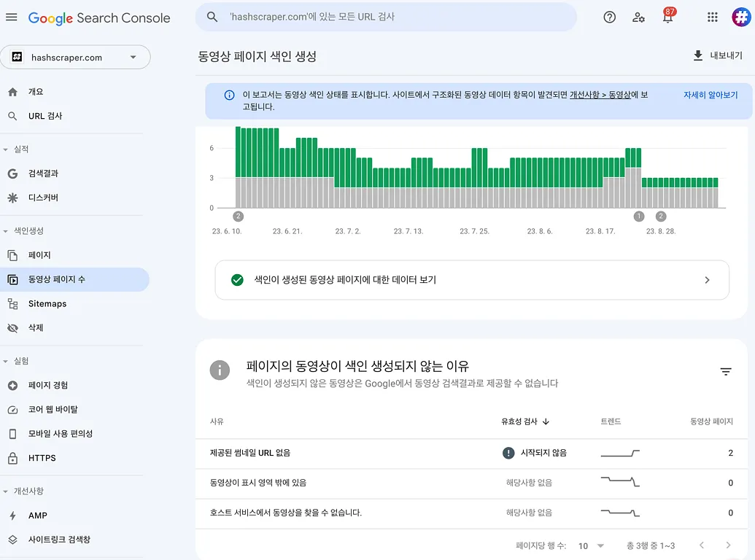
Task: Open the rows per page dropdown
Action: tap(591, 546)
